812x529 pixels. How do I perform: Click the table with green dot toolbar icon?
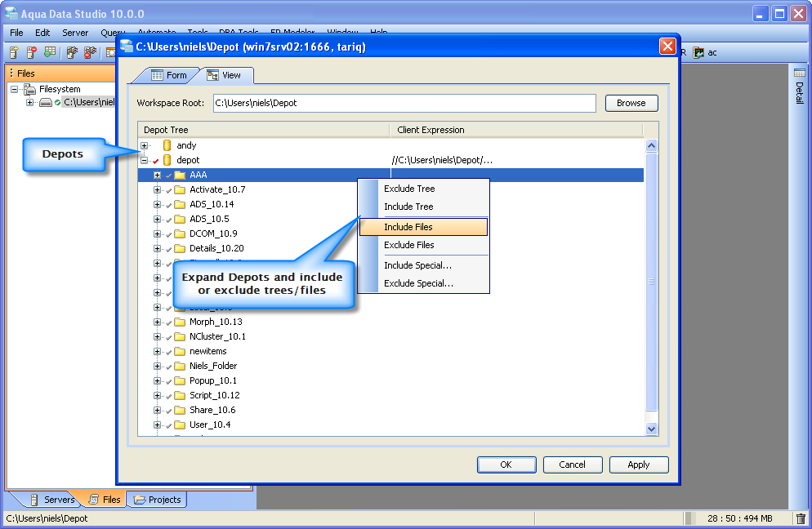point(50,52)
